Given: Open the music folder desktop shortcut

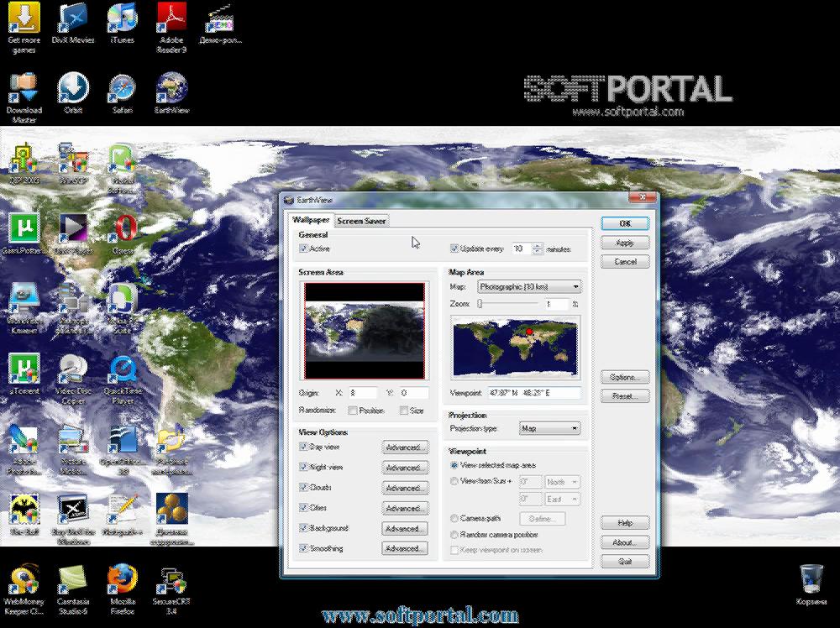Looking at the screenshot, I should click(x=171, y=450).
